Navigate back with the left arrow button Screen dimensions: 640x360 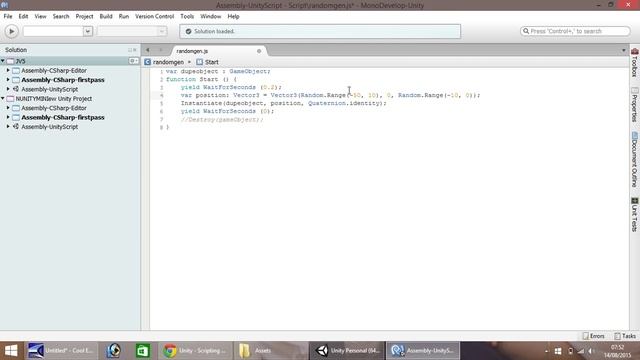point(148,50)
